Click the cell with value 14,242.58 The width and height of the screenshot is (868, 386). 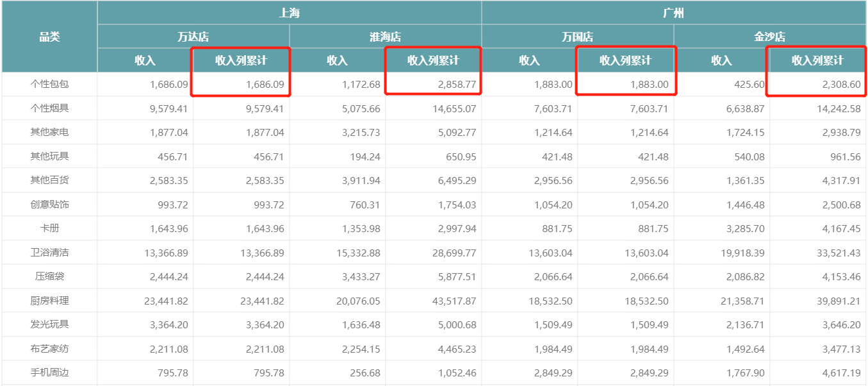[x=818, y=108]
